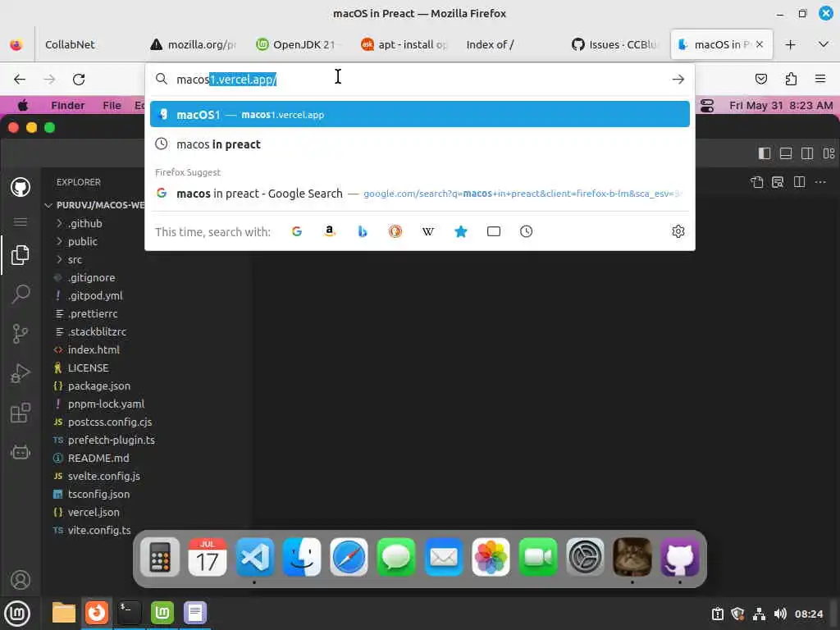This screenshot has width=840, height=630.
Task: Toggle secondary sidebar layout icon in VS Code
Action: click(x=807, y=153)
